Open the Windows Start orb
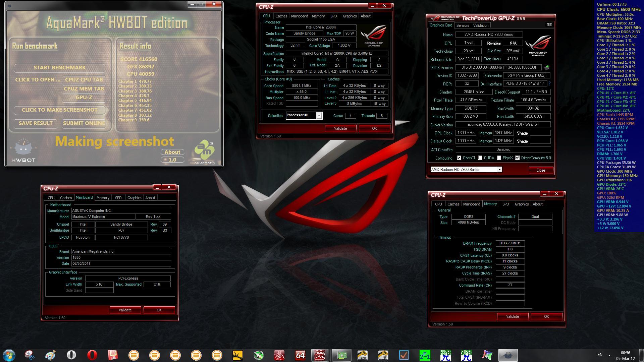 click(9, 355)
